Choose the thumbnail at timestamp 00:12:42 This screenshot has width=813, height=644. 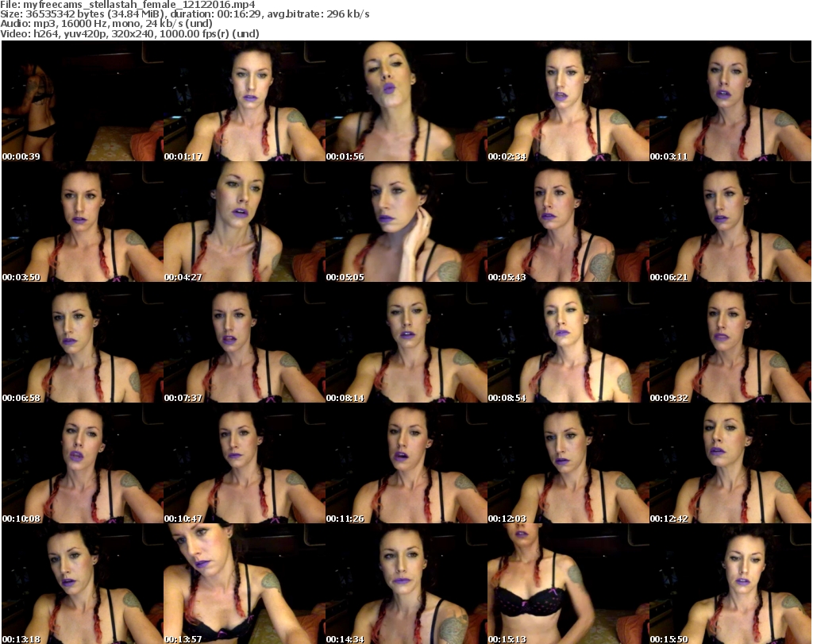[x=730, y=463]
